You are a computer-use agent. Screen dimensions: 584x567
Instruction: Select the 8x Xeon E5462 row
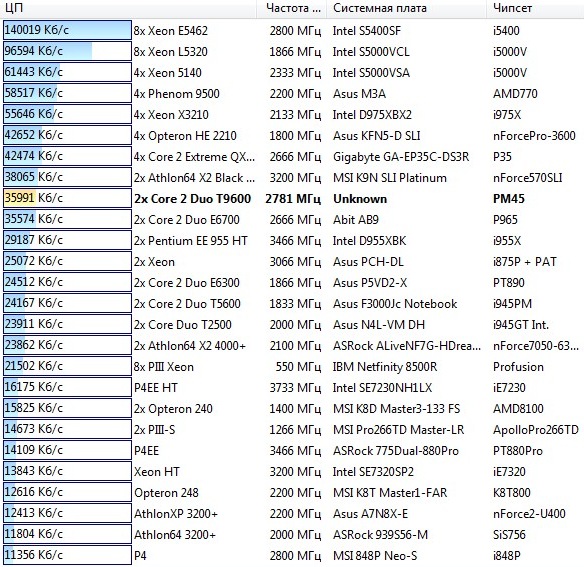[x=292, y=31]
